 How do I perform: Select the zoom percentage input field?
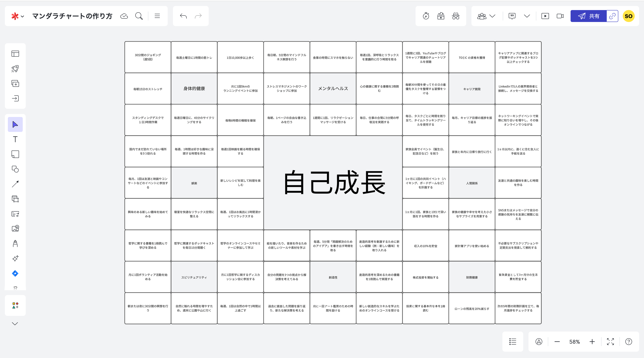pos(574,341)
